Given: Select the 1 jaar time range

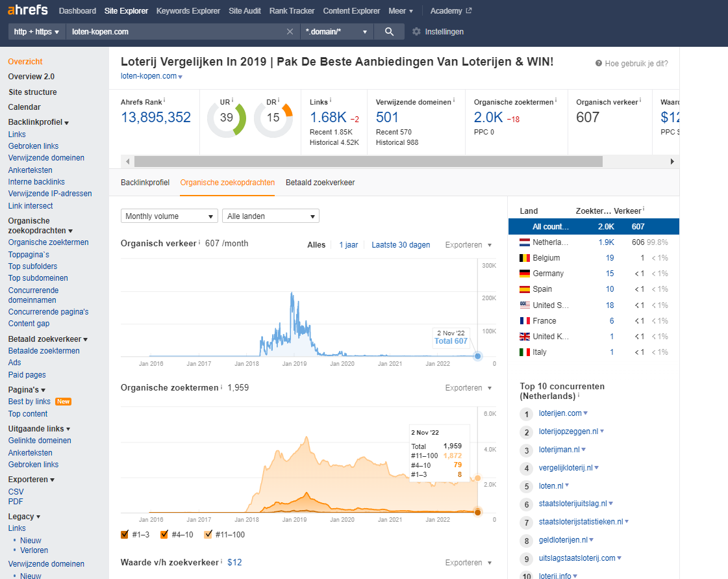Looking at the screenshot, I should coord(348,245).
